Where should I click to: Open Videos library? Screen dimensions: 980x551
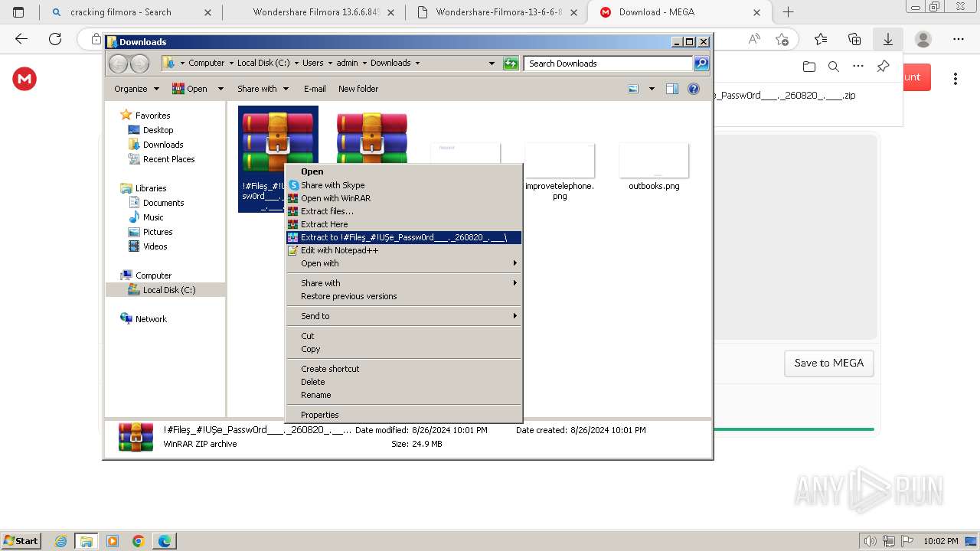coord(155,246)
